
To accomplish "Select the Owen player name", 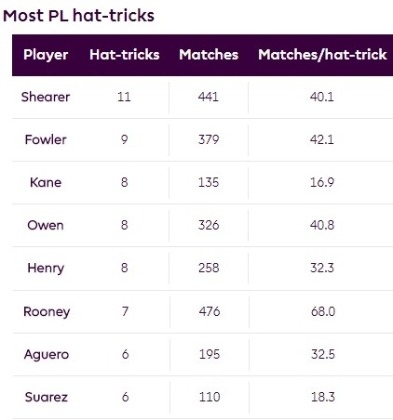I will click(x=46, y=225).
